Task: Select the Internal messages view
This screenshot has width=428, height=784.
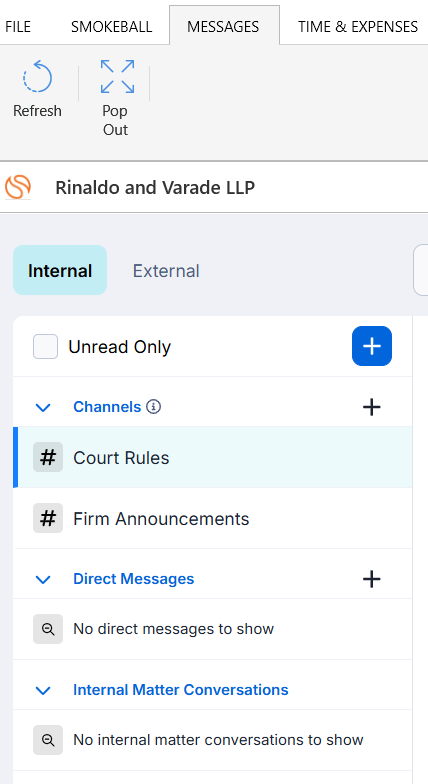Action: point(60,270)
